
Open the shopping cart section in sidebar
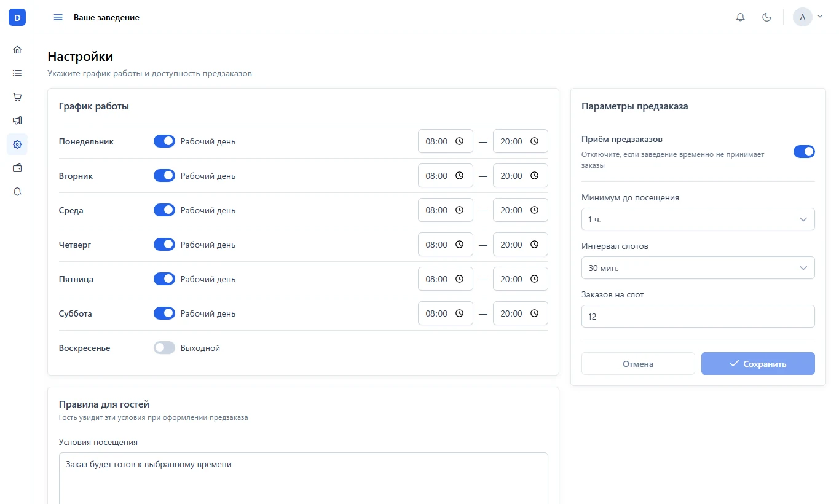pos(17,97)
